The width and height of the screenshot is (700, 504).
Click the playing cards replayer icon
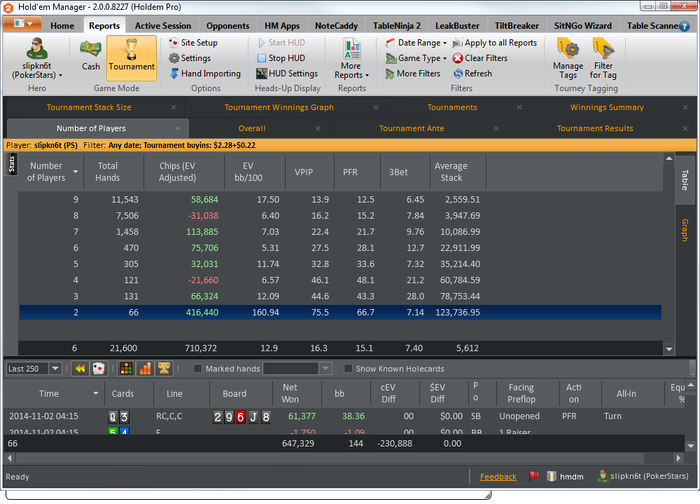click(99, 369)
